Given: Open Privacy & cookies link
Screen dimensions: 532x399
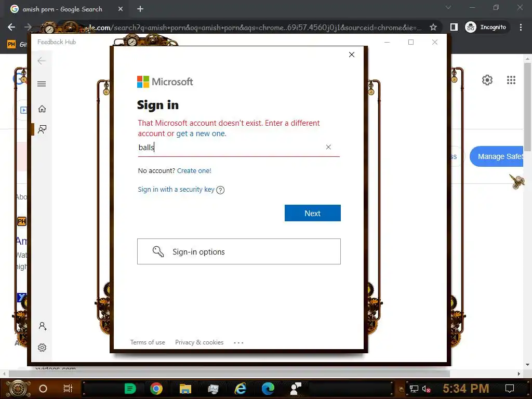Looking at the screenshot, I should point(199,342).
